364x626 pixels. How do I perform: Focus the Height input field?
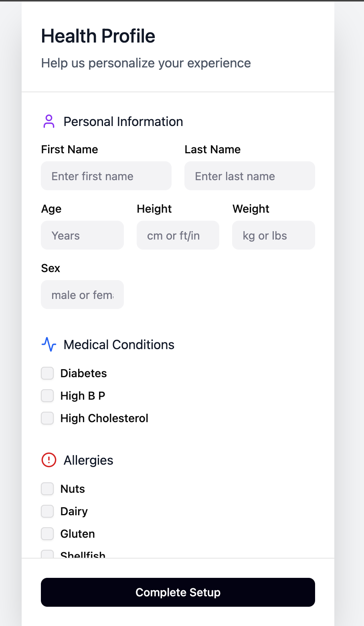pos(178,235)
